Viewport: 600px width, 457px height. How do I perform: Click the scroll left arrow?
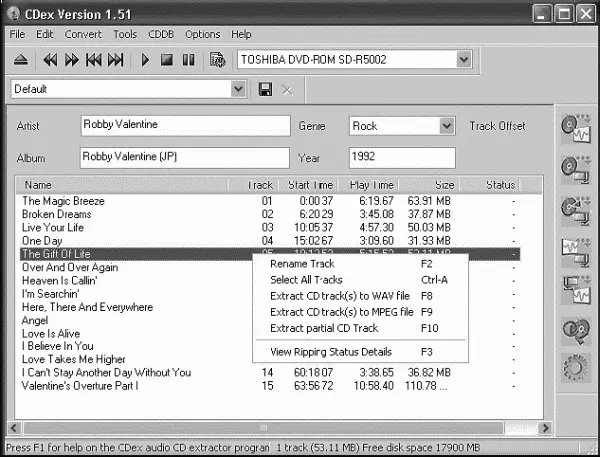[x=14, y=428]
